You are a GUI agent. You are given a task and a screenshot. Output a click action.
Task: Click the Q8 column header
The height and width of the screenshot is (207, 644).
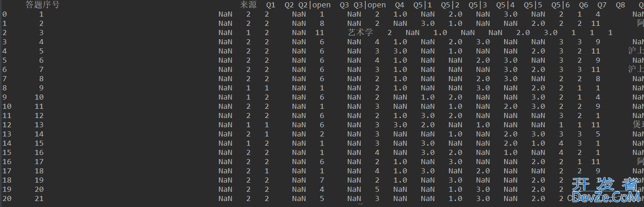click(x=620, y=5)
